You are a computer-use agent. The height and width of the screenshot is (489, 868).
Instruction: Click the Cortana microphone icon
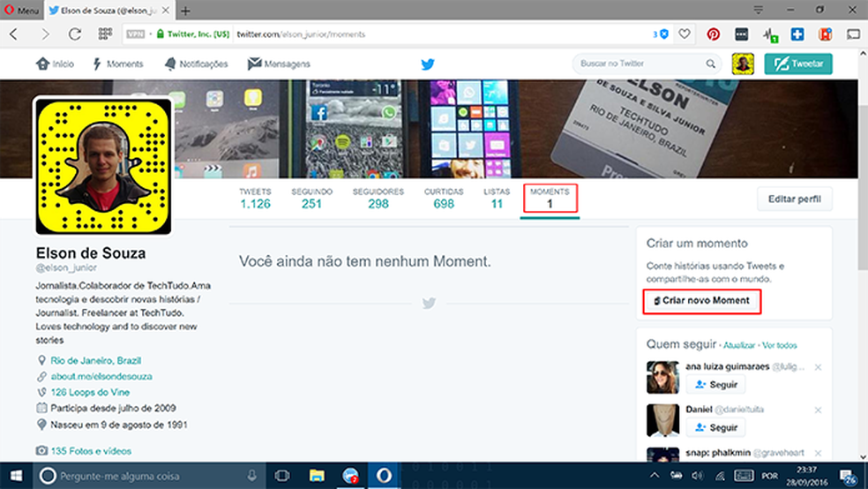pos(252,476)
